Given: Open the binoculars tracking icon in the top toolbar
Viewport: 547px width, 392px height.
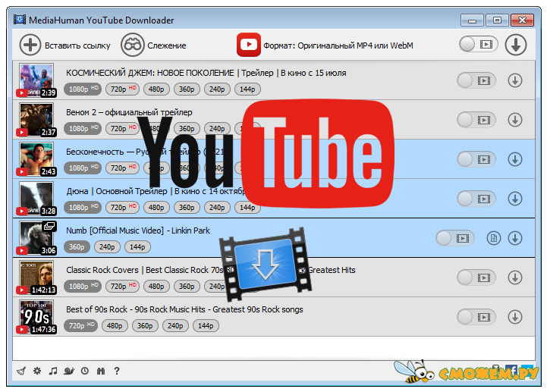Looking at the screenshot, I should click(132, 45).
